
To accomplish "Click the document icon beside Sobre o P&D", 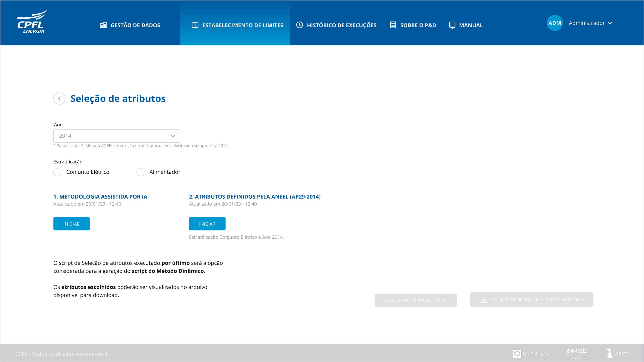I will point(393,25).
